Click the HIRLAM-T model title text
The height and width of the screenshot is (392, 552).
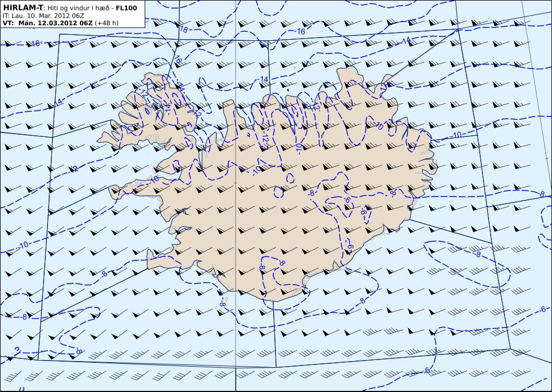click(23, 8)
